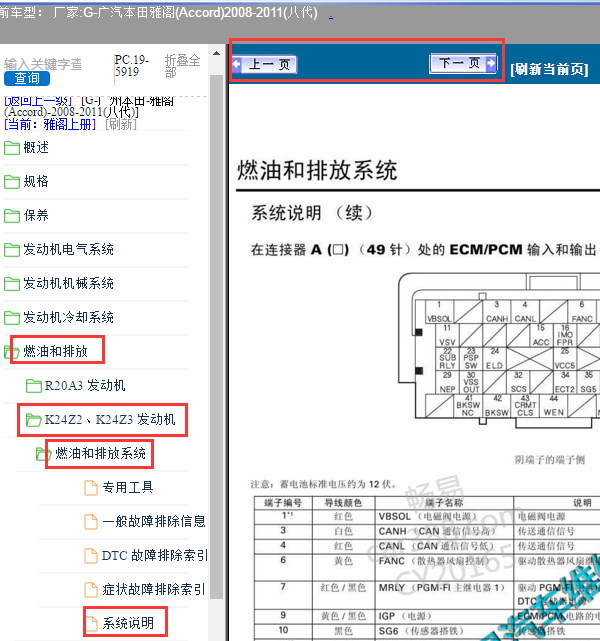Select R20A3 发动机 tree item
Screen dimensions: 600x641
85,385
